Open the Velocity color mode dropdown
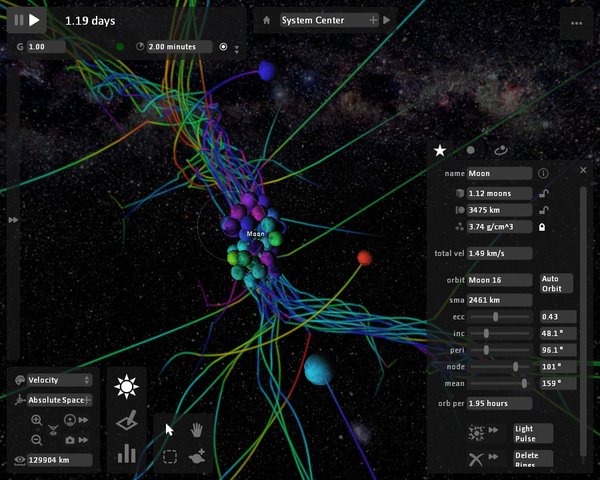Image resolution: width=600 pixels, height=480 pixels. (x=59, y=380)
